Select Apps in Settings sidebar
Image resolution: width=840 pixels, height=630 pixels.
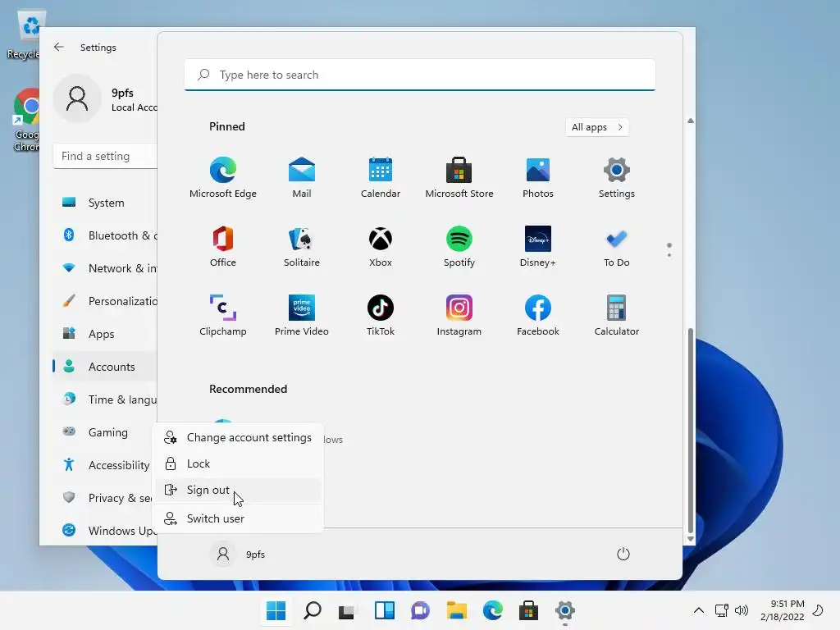coord(105,334)
